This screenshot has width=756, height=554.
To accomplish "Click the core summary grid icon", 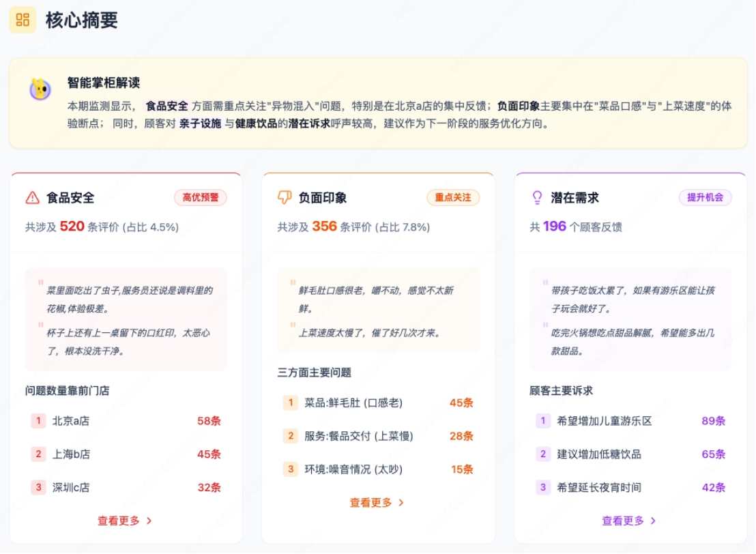I will (23, 20).
